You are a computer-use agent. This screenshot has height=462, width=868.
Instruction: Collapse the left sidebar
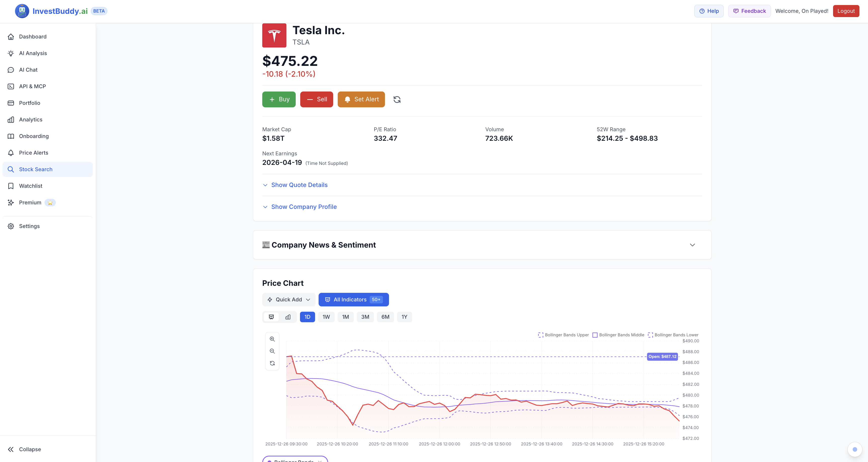click(x=29, y=449)
